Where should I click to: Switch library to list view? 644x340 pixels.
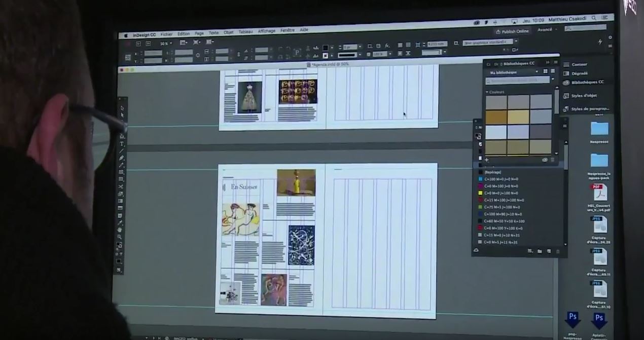[553, 71]
